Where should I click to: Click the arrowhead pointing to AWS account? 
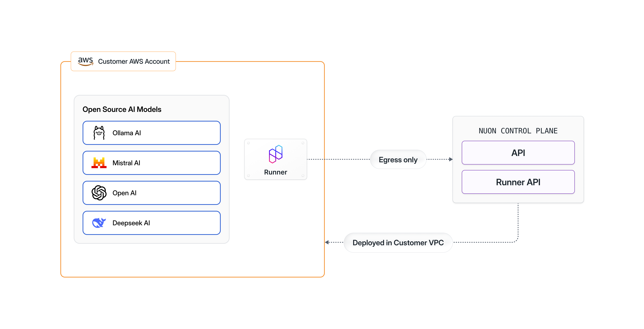pyautogui.click(x=327, y=242)
